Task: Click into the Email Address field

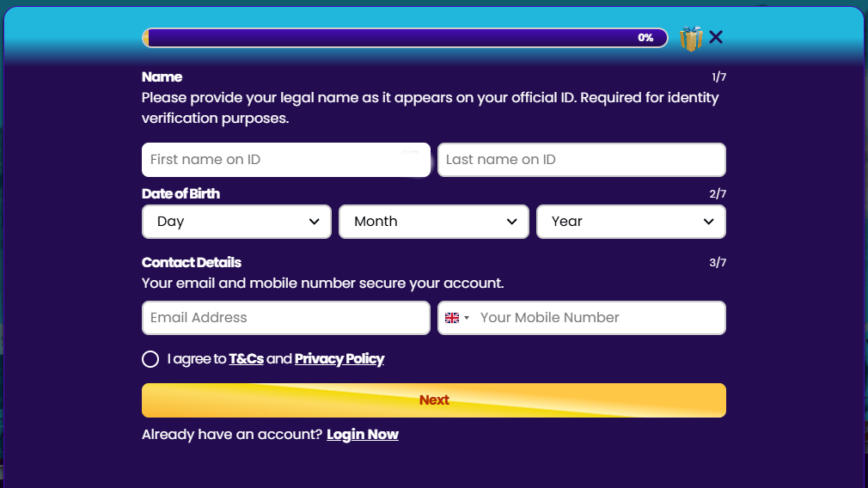Action: 285,318
